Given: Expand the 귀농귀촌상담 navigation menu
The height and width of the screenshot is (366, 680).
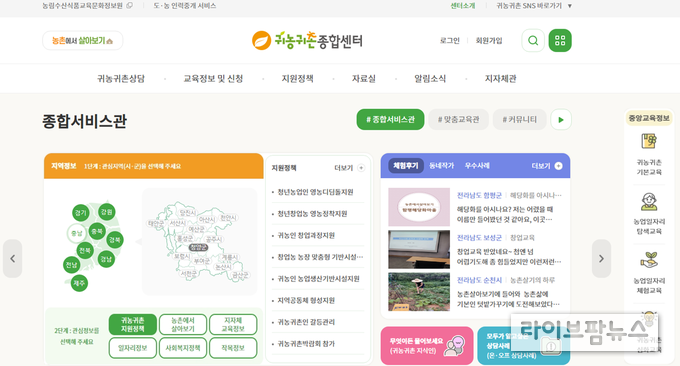Looking at the screenshot, I should coord(121,78).
